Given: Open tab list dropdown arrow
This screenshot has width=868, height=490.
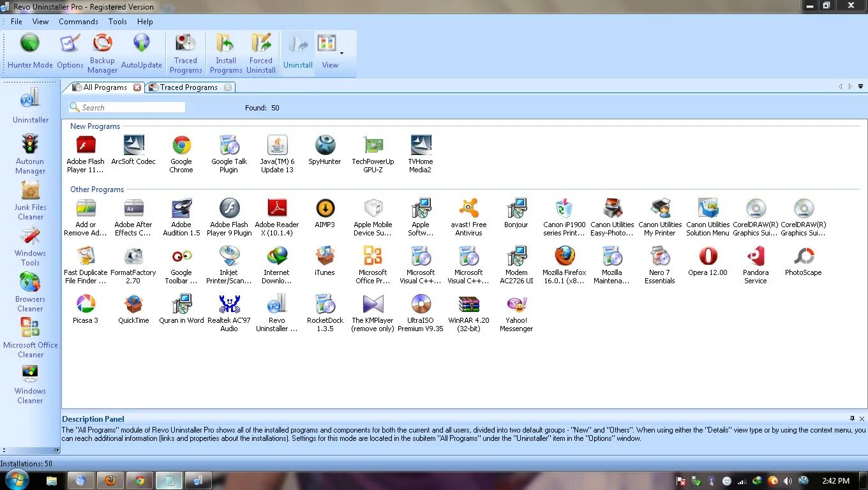Looking at the screenshot, I should pos(860,87).
